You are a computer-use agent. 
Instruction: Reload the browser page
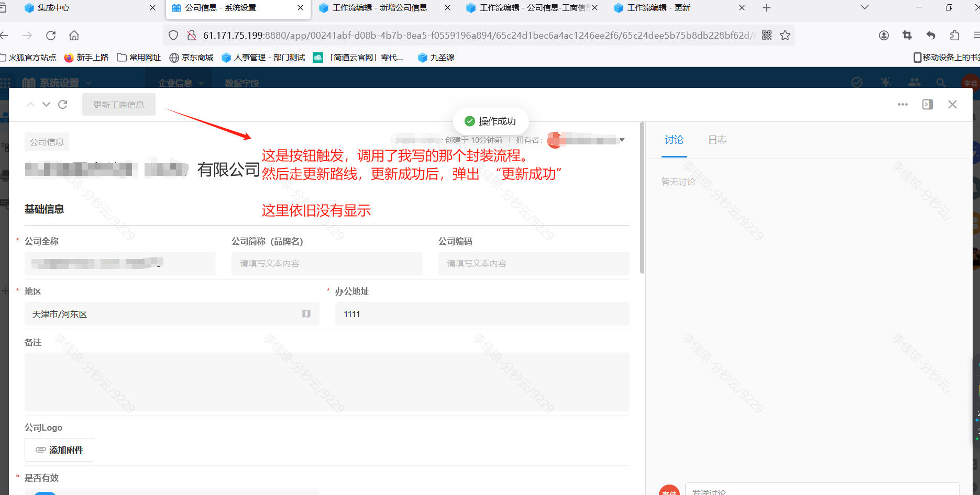coord(51,36)
